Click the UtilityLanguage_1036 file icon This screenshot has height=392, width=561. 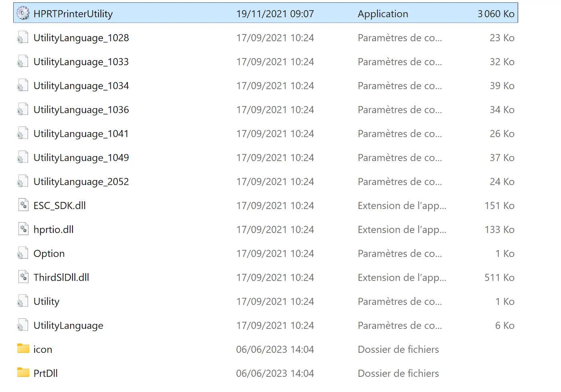tap(22, 109)
